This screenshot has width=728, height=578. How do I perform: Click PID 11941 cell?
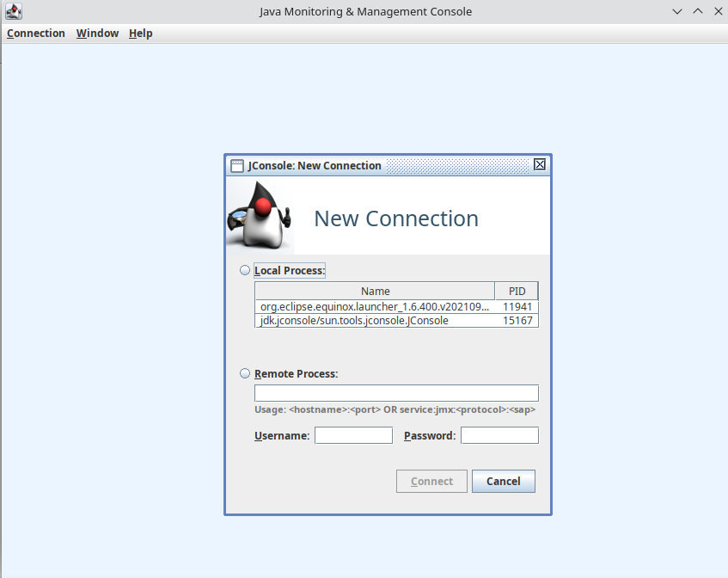(x=517, y=307)
